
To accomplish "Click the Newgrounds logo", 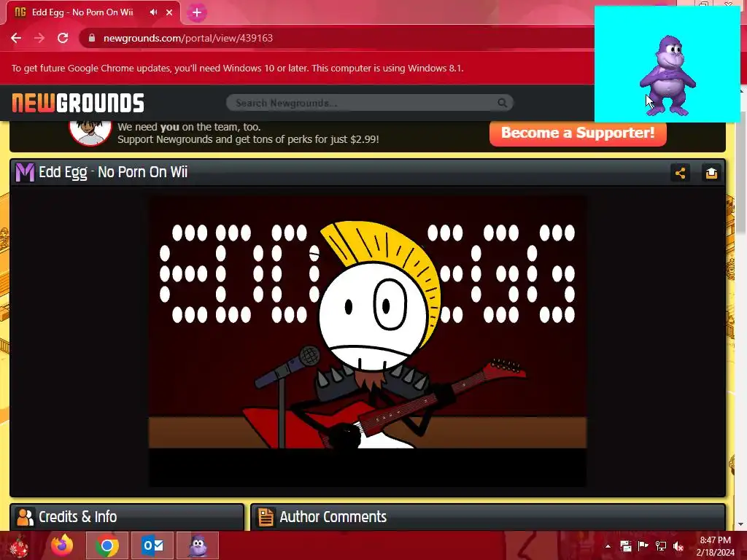I will (x=78, y=103).
